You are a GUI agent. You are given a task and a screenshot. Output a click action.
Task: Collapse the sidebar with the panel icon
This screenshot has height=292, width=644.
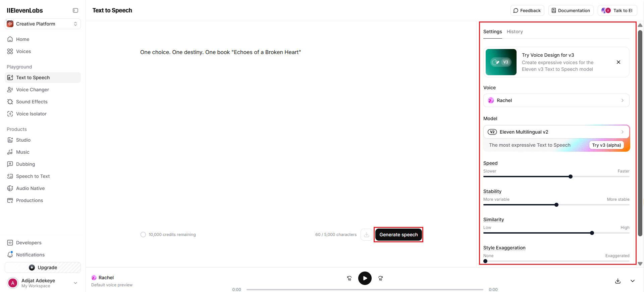75,10
